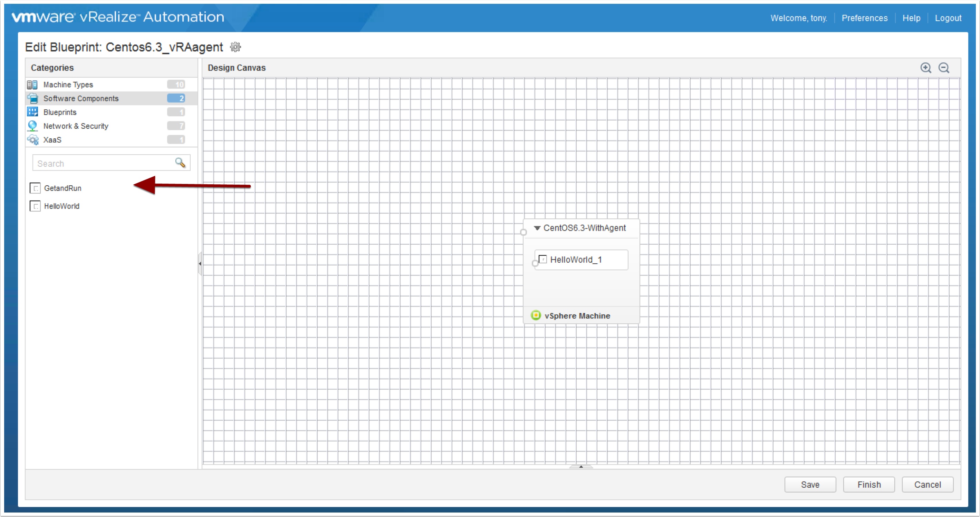This screenshot has height=517, width=980.
Task: Collapse the Categories side panel
Action: pyautogui.click(x=200, y=263)
